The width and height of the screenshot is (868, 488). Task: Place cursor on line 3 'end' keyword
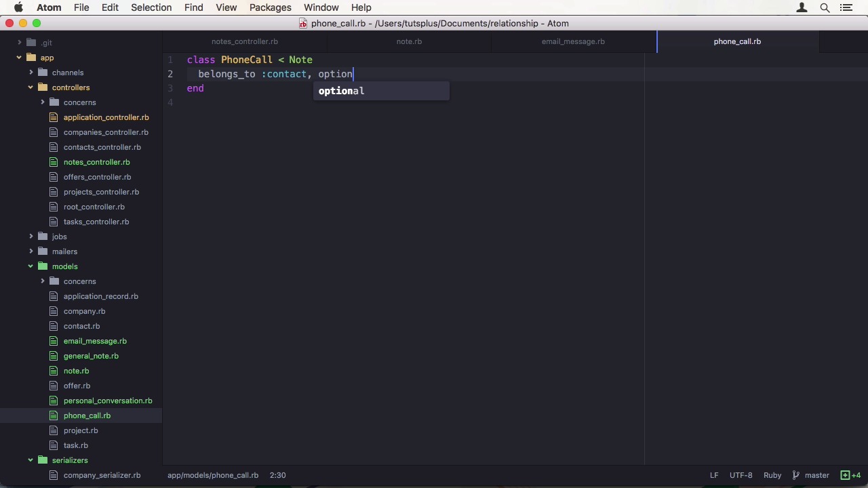click(195, 88)
